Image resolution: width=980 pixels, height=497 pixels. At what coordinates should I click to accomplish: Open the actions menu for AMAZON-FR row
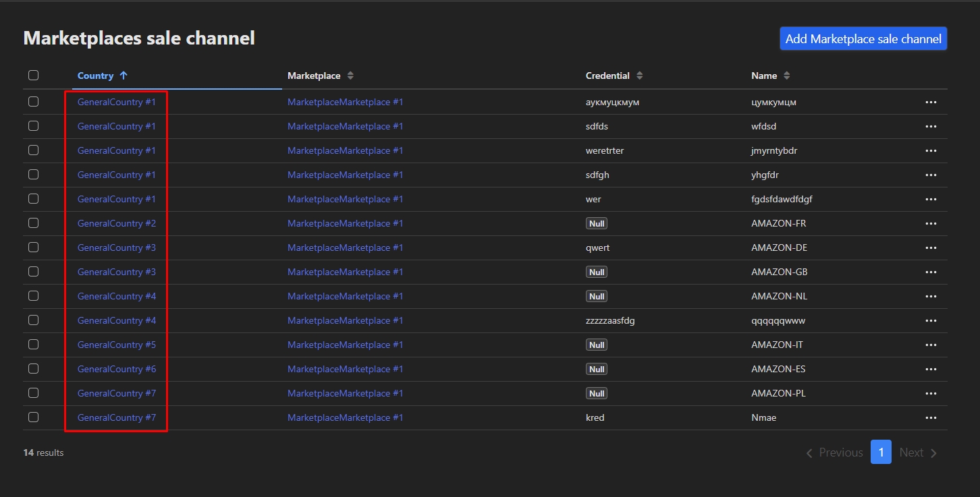pyautogui.click(x=931, y=223)
